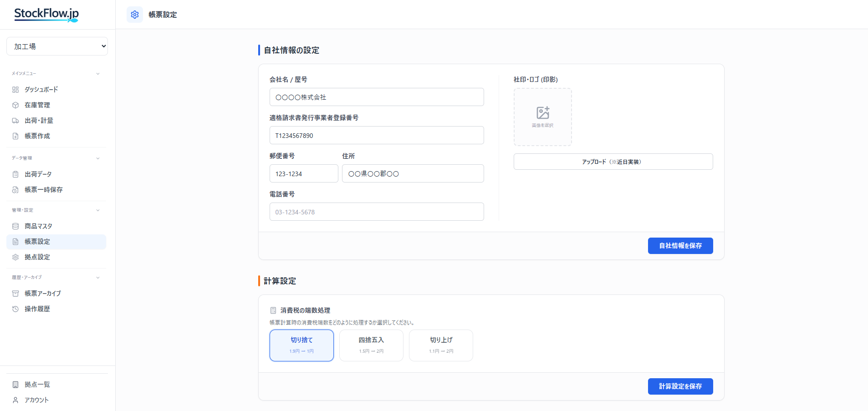Image resolution: width=868 pixels, height=411 pixels.
Task: Open the ダッシュボード from the sidebar
Action: 41,89
